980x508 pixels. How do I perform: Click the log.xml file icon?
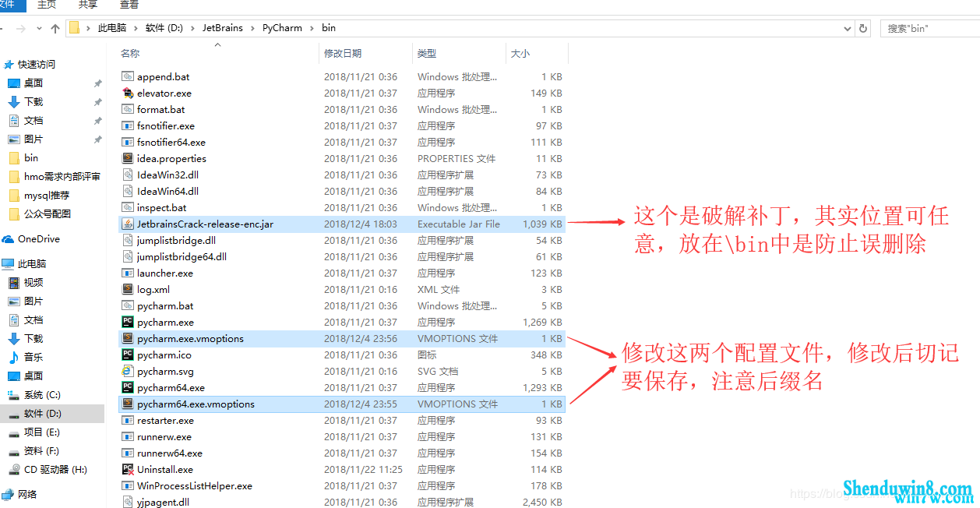[128, 289]
